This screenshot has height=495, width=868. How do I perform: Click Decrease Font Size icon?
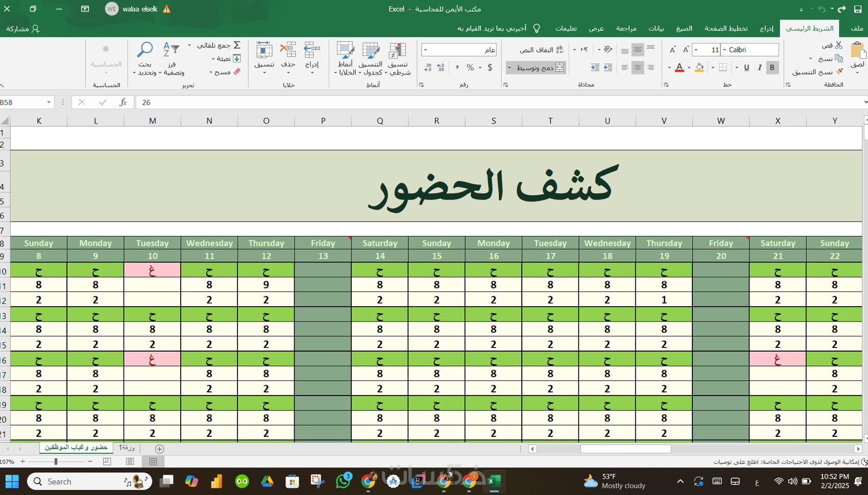pos(672,49)
